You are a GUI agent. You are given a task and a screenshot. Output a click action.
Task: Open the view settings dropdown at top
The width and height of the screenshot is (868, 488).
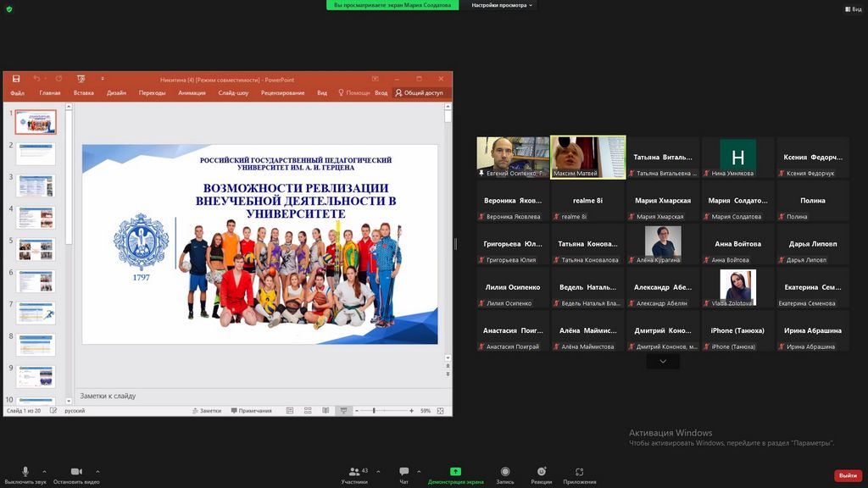pyautogui.click(x=503, y=5)
